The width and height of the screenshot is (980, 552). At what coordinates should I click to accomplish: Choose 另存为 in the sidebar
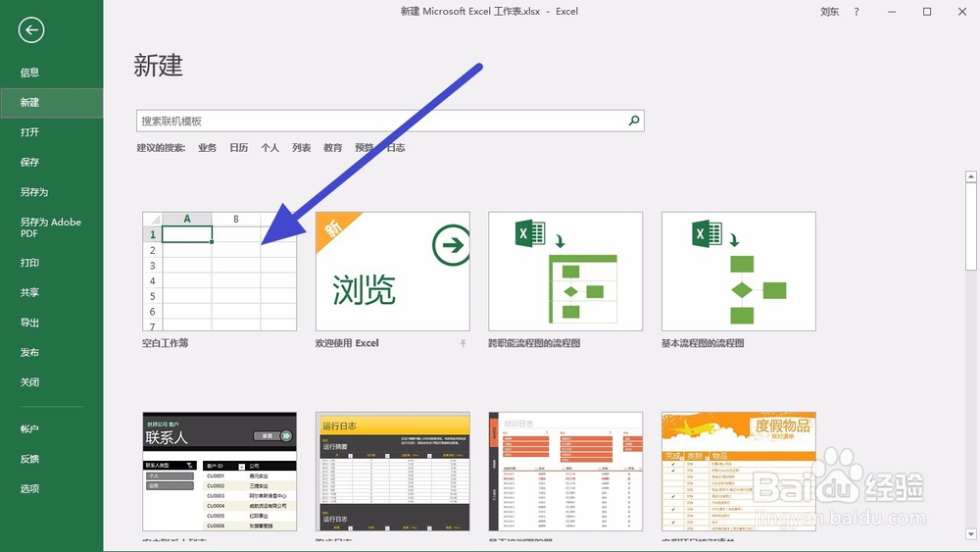(x=33, y=192)
